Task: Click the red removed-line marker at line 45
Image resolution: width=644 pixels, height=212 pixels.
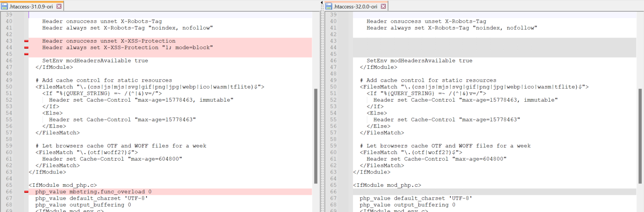Action: [x=26, y=54]
